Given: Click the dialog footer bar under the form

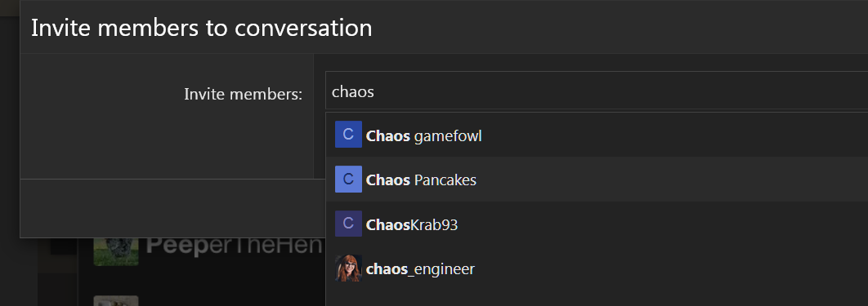Looking at the screenshot, I should pyautogui.click(x=172, y=208).
